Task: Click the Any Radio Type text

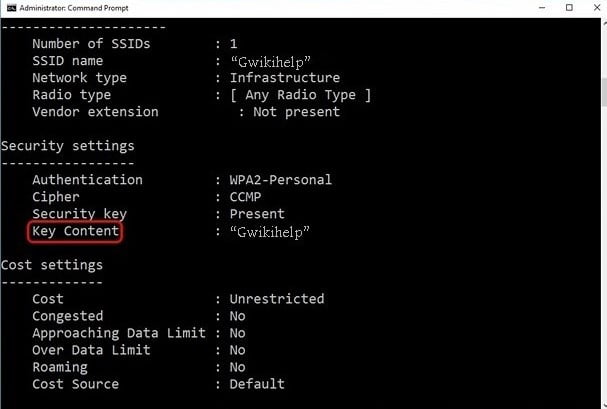Action: [300, 95]
